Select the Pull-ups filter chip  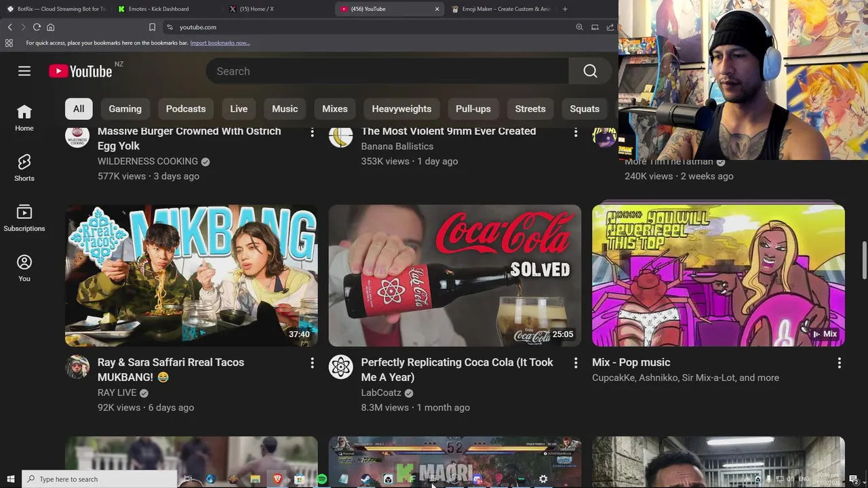coord(473,108)
